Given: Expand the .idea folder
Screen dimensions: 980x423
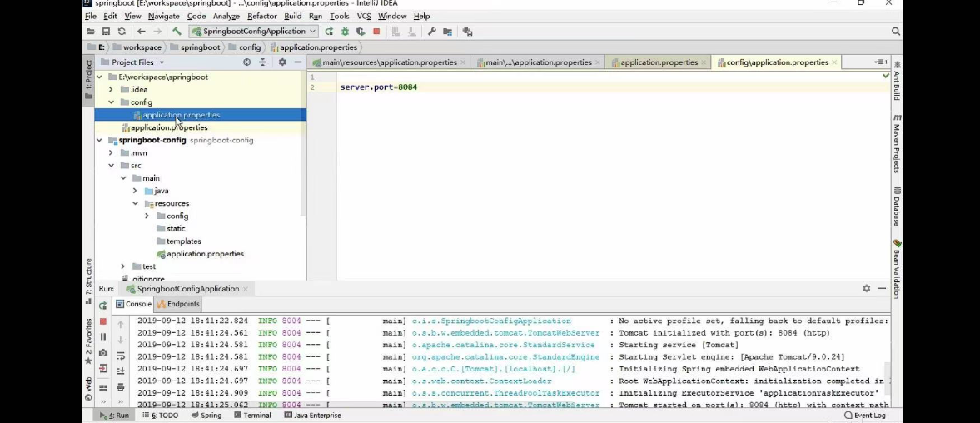Looking at the screenshot, I should coord(111,89).
